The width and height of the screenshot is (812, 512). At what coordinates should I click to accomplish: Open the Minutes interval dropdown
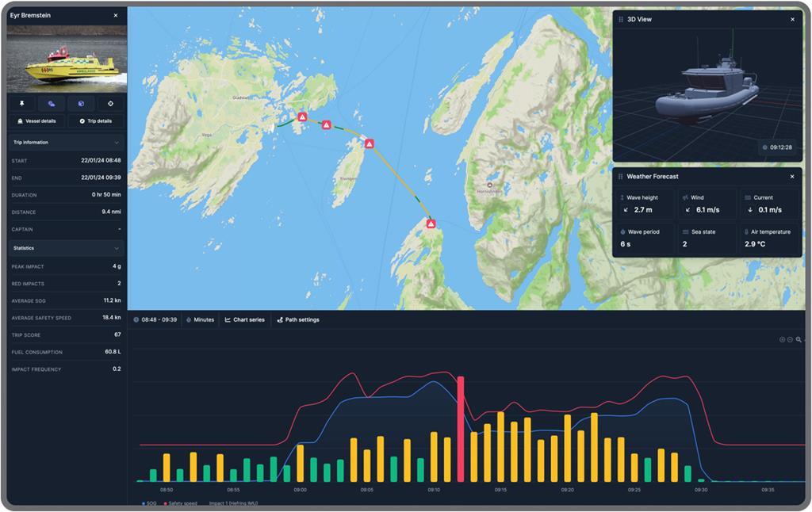tap(200, 320)
